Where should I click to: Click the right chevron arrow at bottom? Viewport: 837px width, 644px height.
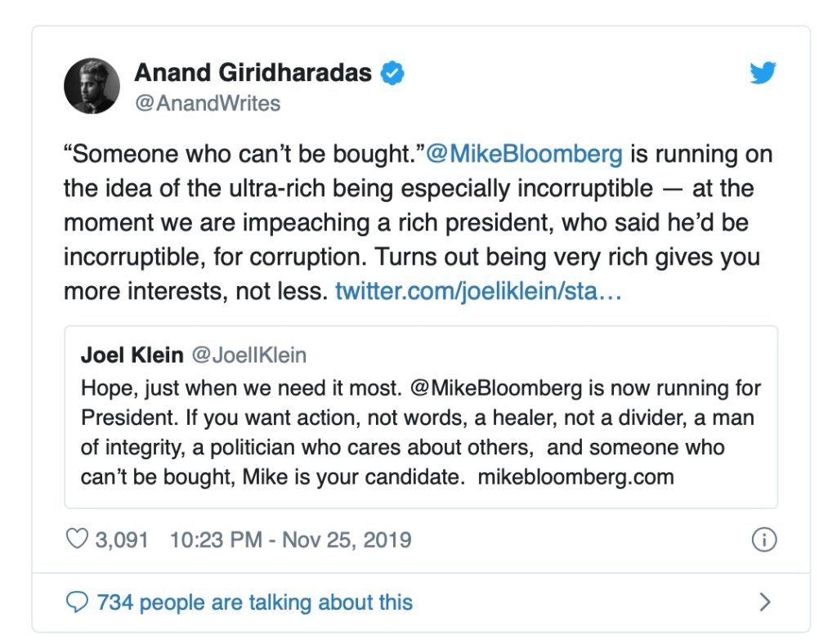point(765,603)
